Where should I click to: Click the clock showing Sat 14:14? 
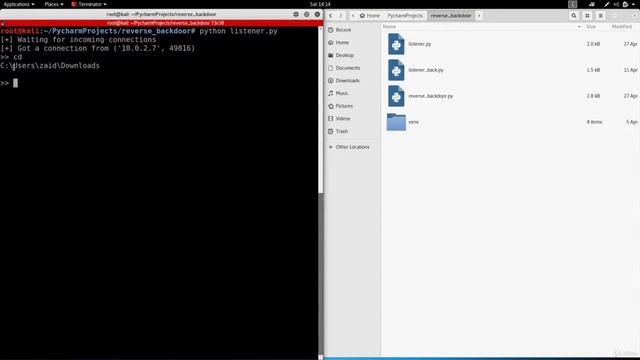(x=320, y=4)
